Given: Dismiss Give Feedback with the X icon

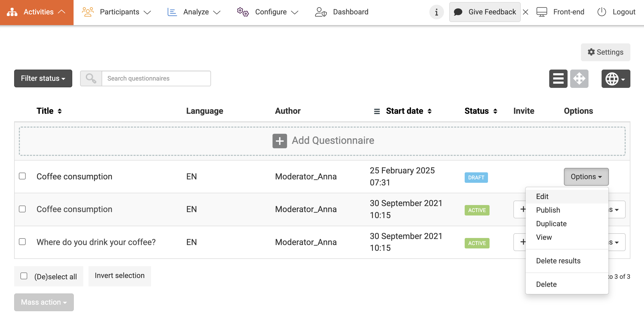Looking at the screenshot, I should tap(525, 12).
